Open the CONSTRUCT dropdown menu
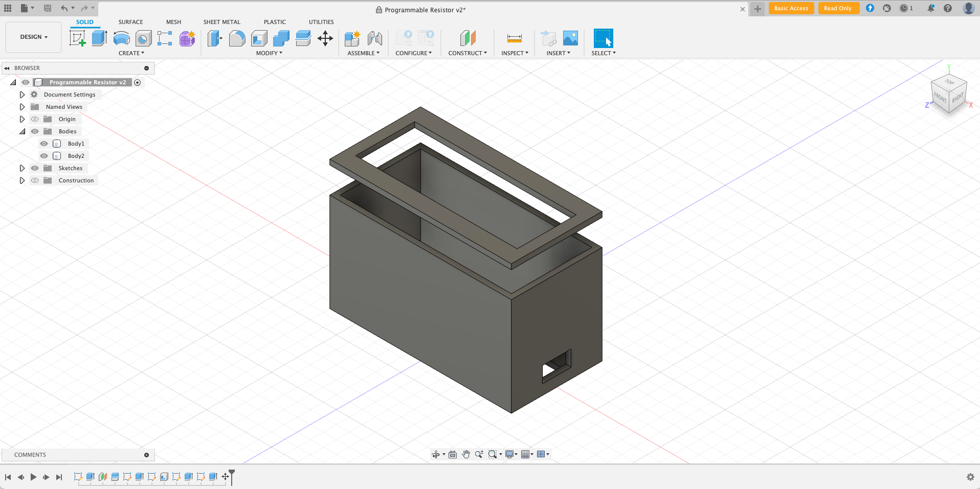Viewport: 980px width, 489px height. pyautogui.click(x=467, y=53)
